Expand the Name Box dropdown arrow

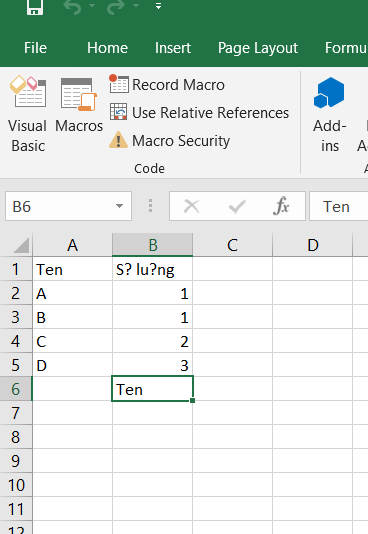119,206
